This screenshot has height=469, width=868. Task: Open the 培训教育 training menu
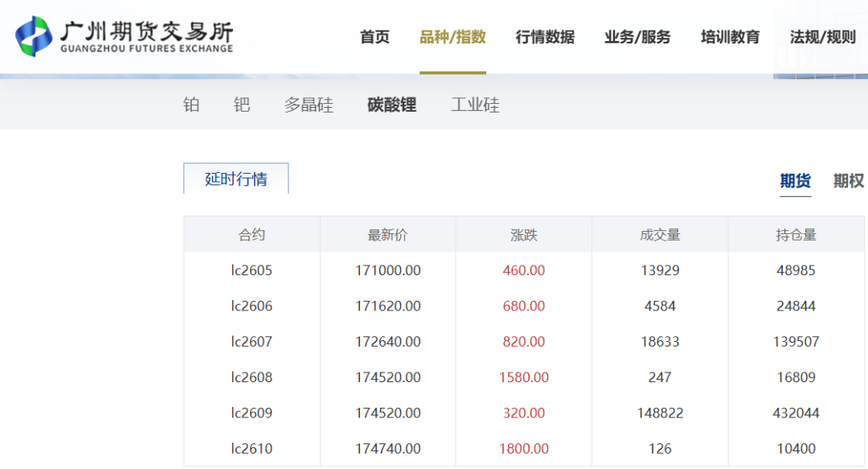coord(730,37)
